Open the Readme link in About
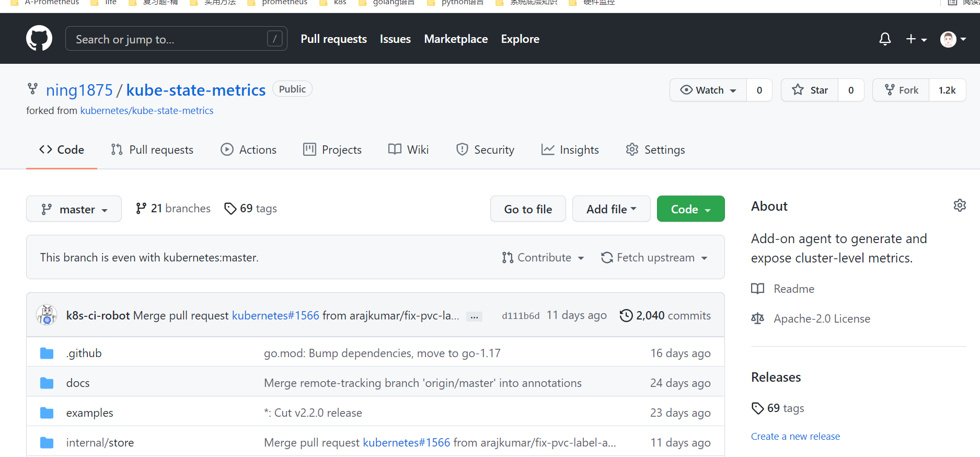The width and height of the screenshot is (980, 457). click(794, 289)
